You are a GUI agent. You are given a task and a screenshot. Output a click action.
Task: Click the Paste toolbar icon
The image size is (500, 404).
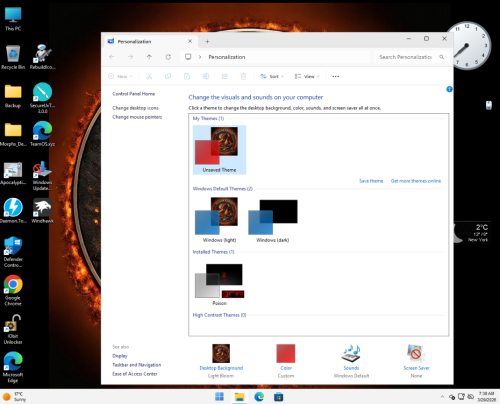pyautogui.click(x=187, y=76)
